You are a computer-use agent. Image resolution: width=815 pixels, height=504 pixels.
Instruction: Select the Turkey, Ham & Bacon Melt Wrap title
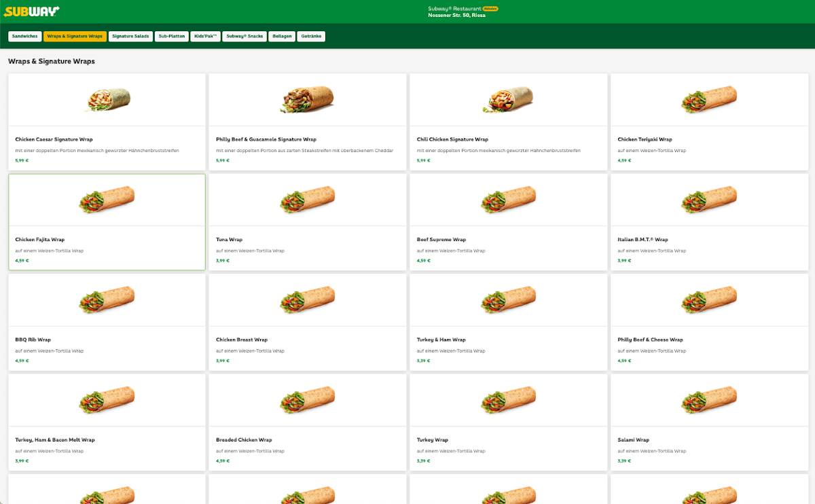tap(55, 439)
